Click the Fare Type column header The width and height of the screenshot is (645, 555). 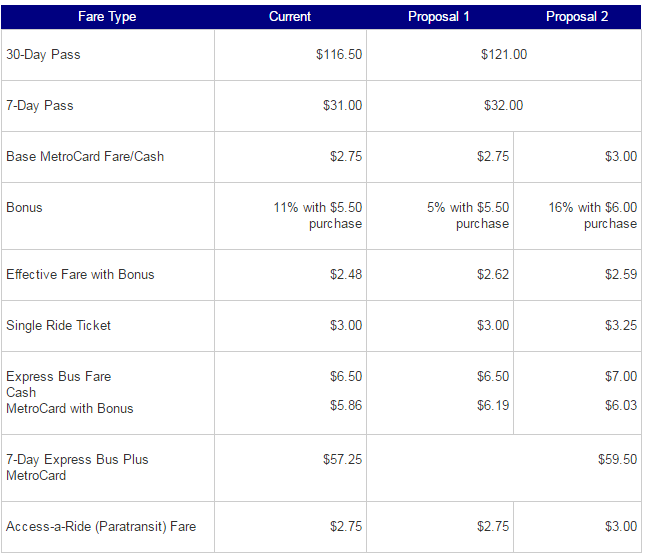point(107,17)
